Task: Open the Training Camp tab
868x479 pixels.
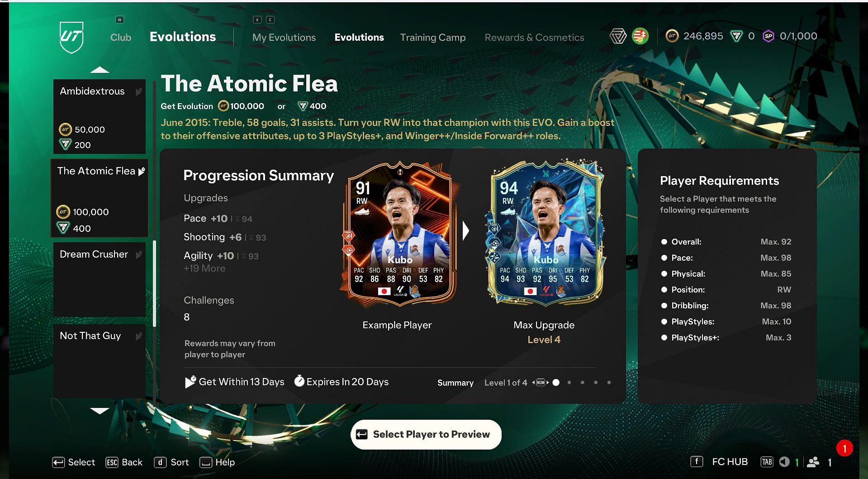Action: [433, 38]
